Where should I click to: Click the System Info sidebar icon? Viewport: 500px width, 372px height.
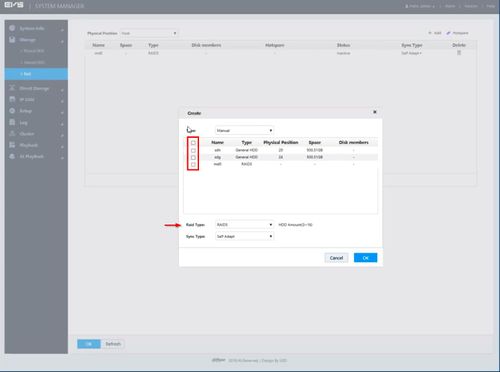[12, 28]
